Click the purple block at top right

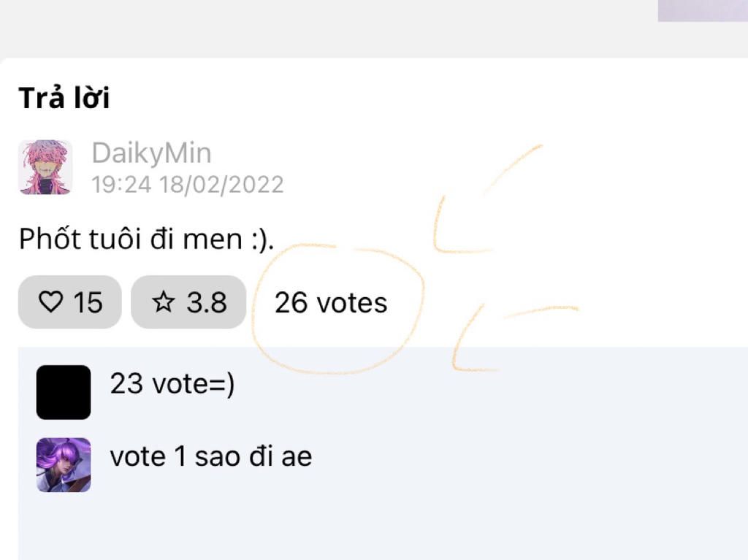[702, 10]
